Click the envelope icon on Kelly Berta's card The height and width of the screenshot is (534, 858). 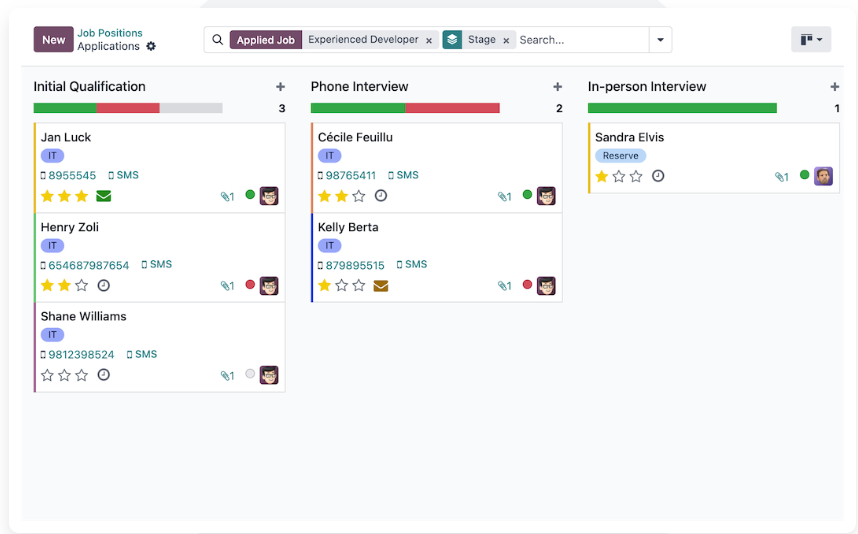(381, 286)
